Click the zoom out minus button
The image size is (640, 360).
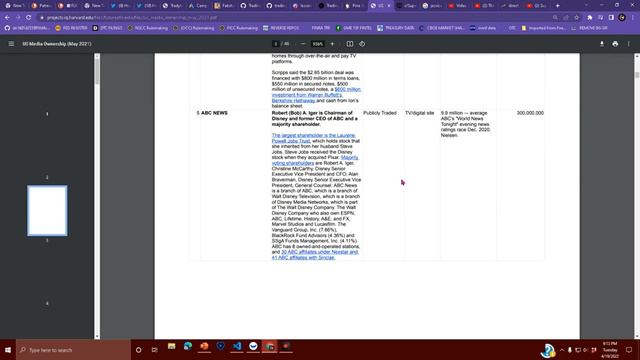tap(303, 44)
